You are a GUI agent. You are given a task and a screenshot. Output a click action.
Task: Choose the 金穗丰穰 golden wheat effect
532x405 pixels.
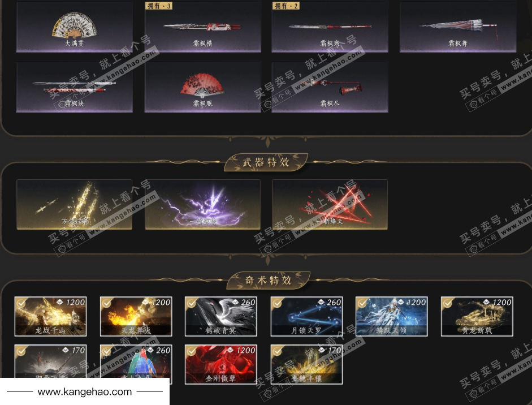306,364
